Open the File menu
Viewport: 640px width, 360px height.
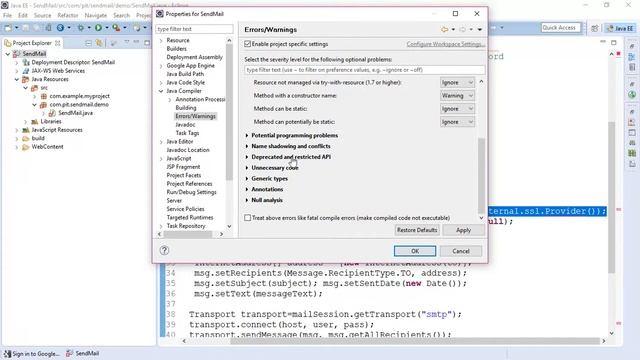7,15
